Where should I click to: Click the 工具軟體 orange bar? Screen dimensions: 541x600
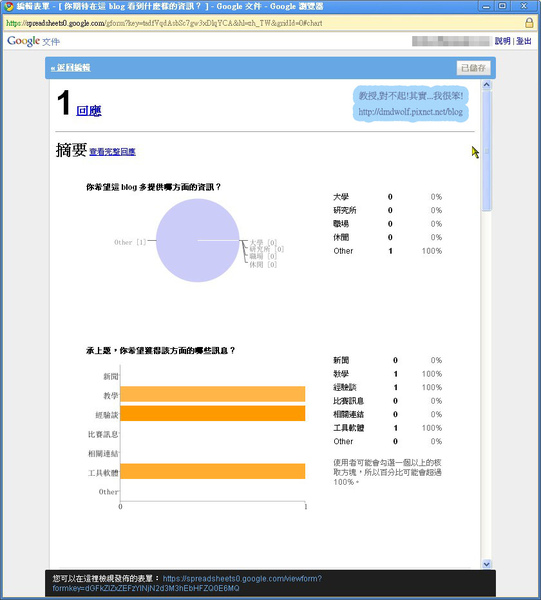click(213, 471)
